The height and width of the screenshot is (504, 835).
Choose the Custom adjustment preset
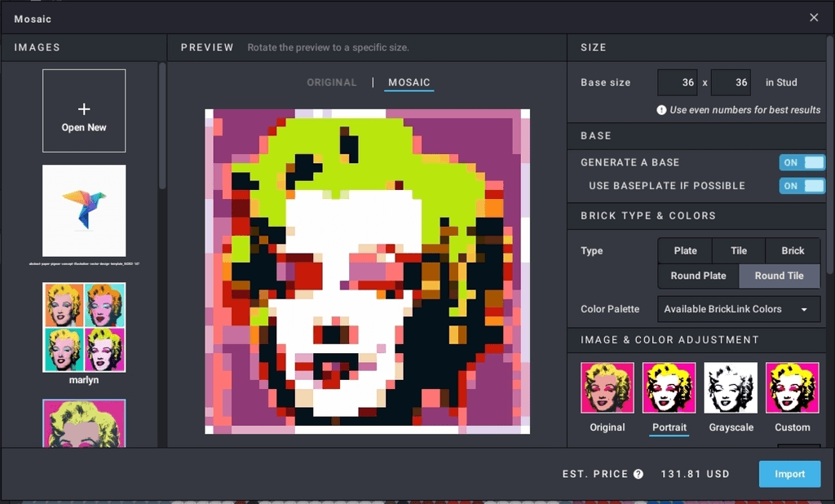pos(792,388)
